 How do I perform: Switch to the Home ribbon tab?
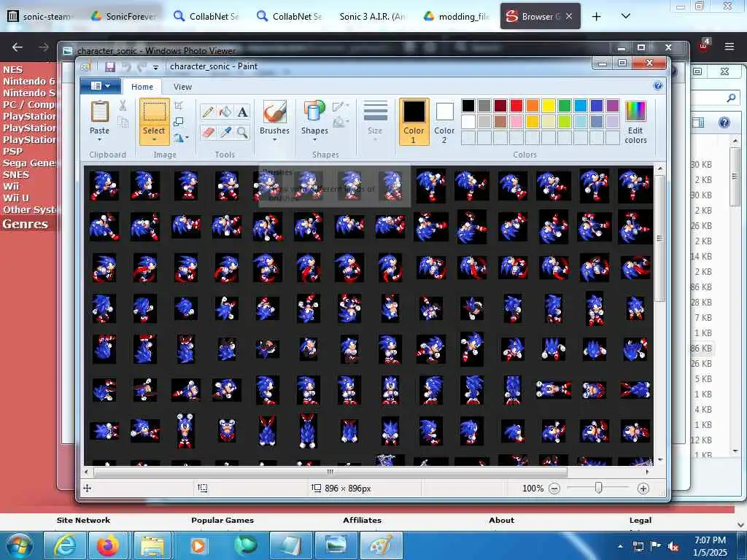pos(142,87)
